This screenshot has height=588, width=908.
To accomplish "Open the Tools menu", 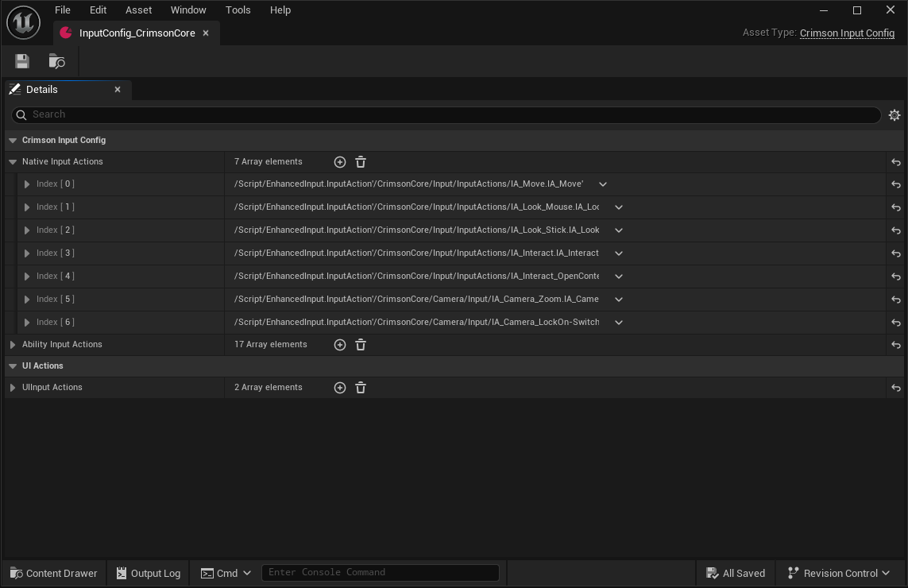I will 238,10.
